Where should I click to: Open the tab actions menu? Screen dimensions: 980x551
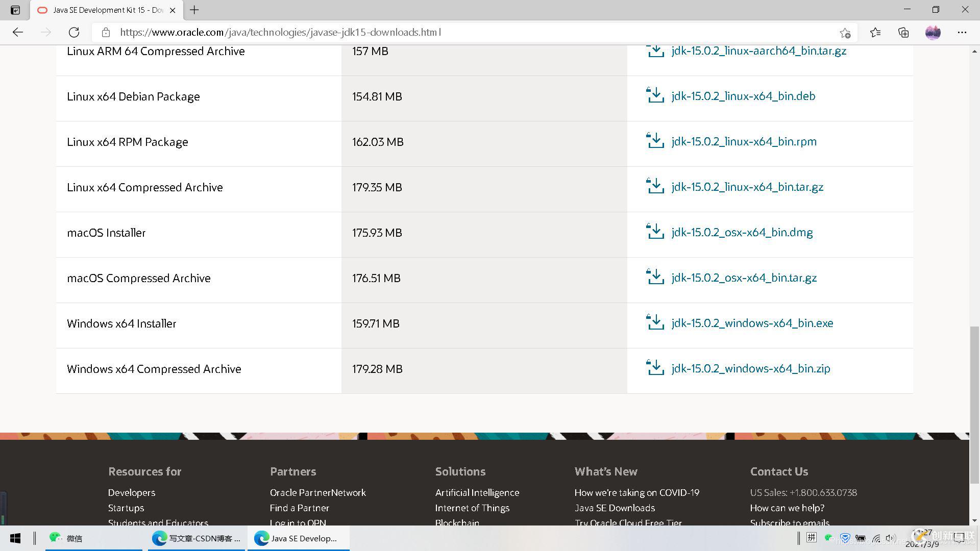tap(15, 10)
